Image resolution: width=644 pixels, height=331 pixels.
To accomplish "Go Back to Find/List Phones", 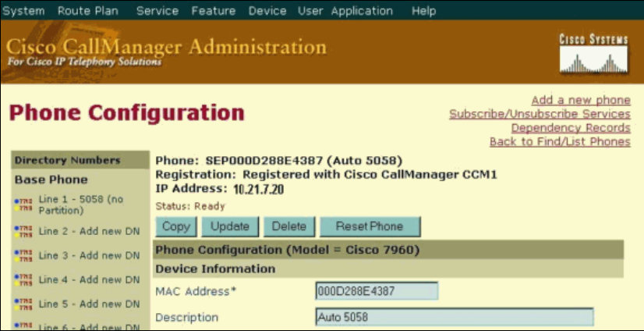I will (560, 142).
